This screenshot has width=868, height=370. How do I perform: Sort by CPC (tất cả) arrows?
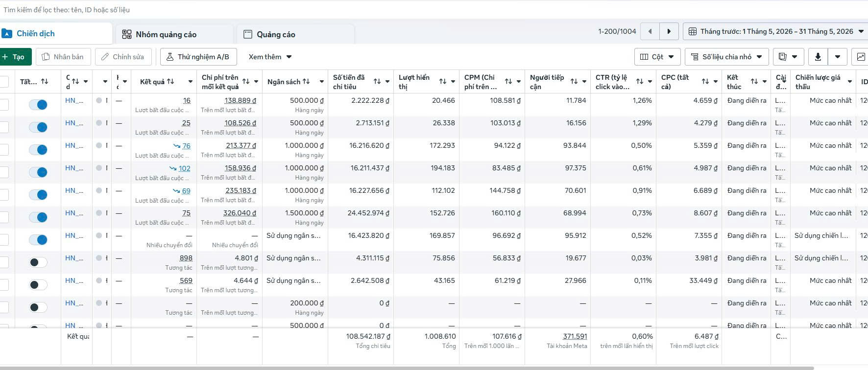(x=705, y=81)
